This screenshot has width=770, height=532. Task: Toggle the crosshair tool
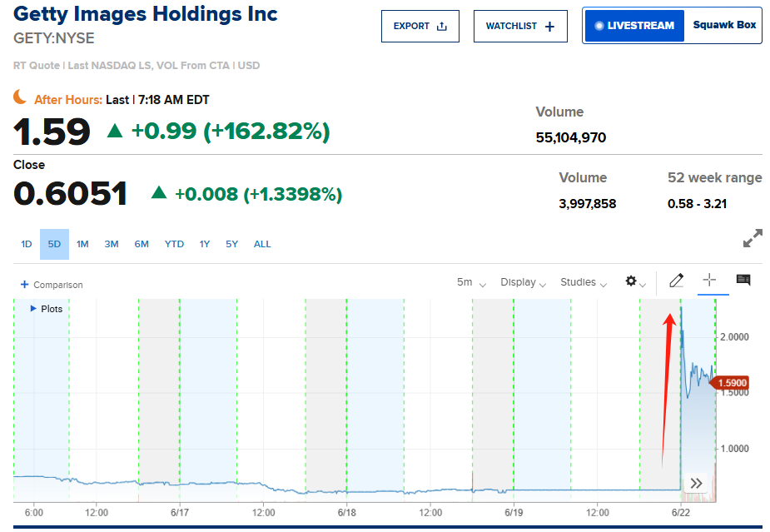tap(709, 281)
